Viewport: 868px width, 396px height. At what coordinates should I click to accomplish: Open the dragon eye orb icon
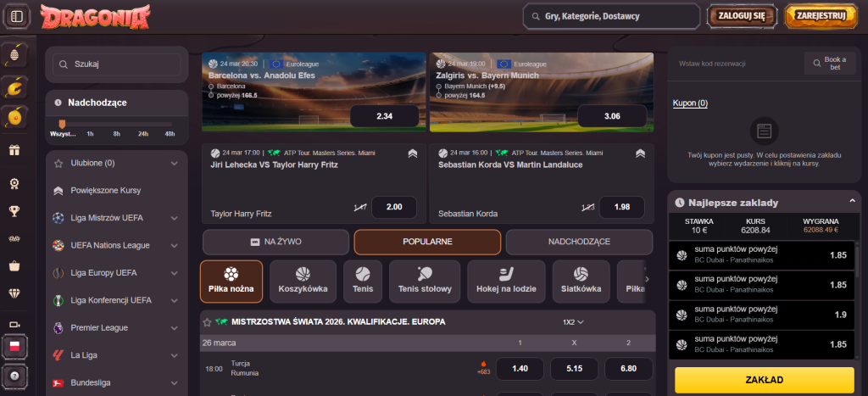[15, 117]
